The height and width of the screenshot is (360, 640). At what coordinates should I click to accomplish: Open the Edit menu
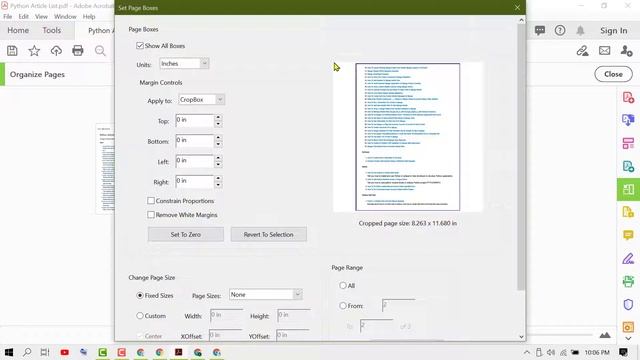[x=24, y=17]
